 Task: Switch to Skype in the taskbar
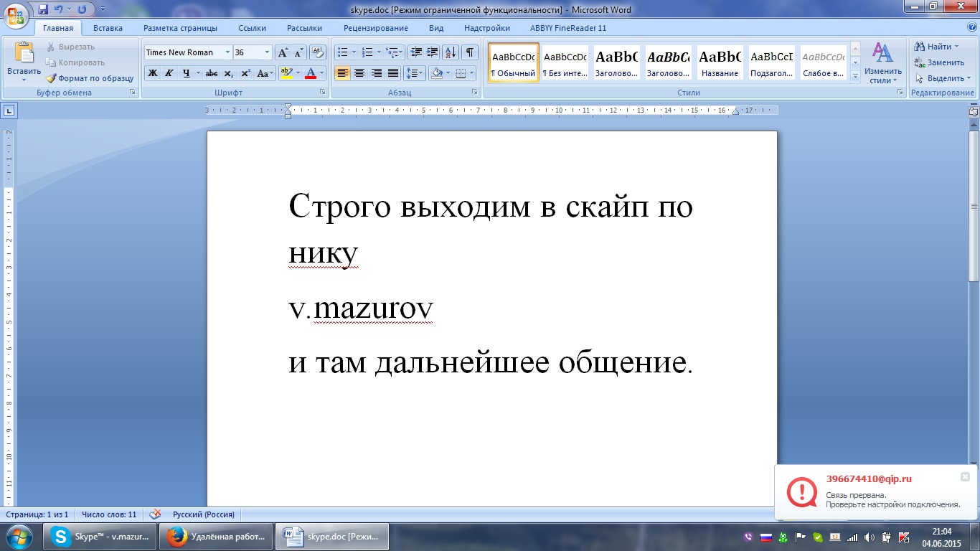(100, 536)
